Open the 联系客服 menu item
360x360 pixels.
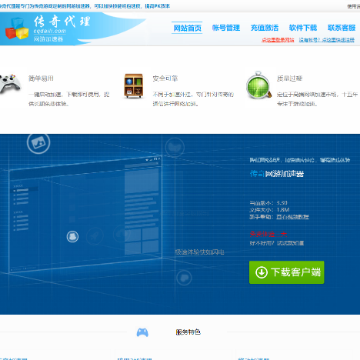coord(342,28)
